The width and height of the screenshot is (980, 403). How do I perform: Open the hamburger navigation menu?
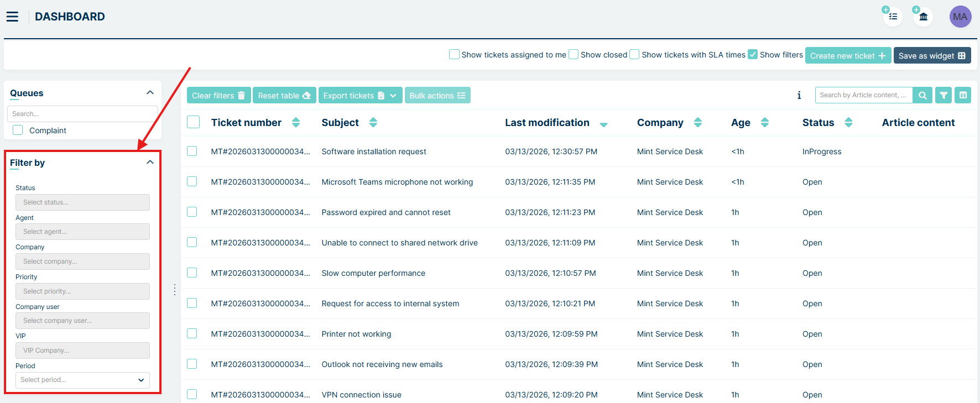coord(12,17)
